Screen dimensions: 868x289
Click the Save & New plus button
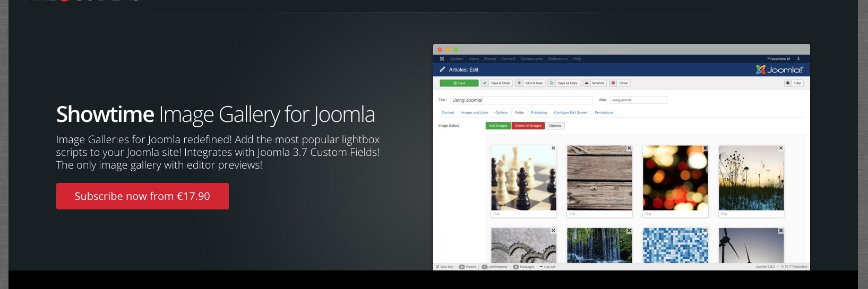tap(530, 83)
